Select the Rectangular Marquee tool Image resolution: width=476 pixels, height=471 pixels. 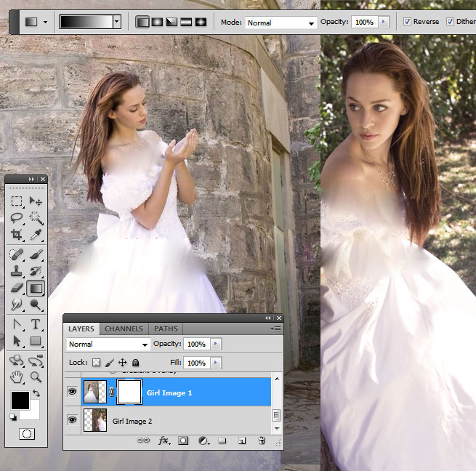[17, 201]
